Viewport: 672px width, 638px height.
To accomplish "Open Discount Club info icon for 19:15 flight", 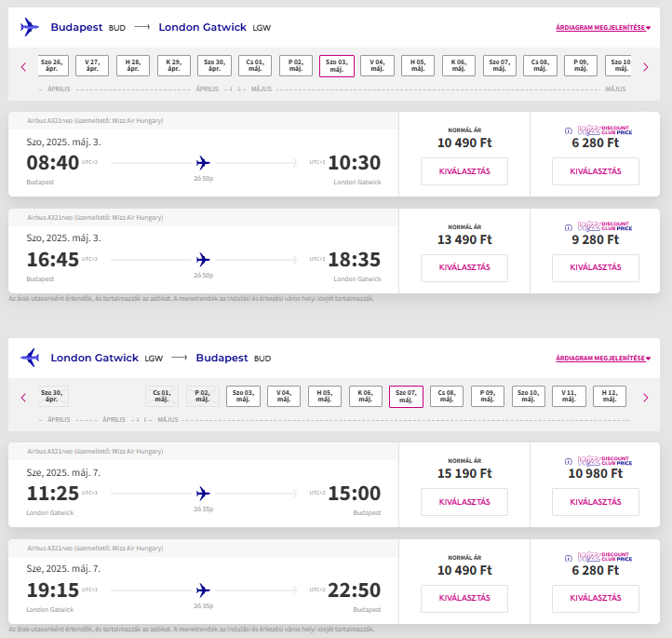I will pos(569,558).
